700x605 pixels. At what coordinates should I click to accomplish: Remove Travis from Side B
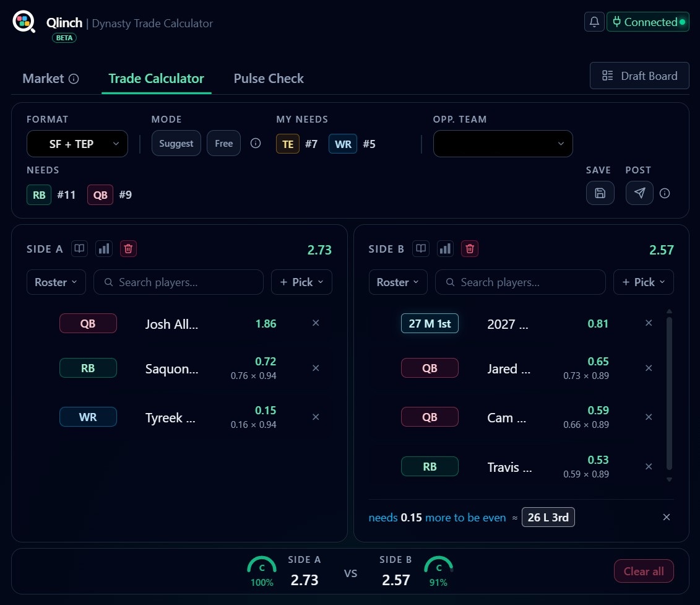pyautogui.click(x=649, y=466)
